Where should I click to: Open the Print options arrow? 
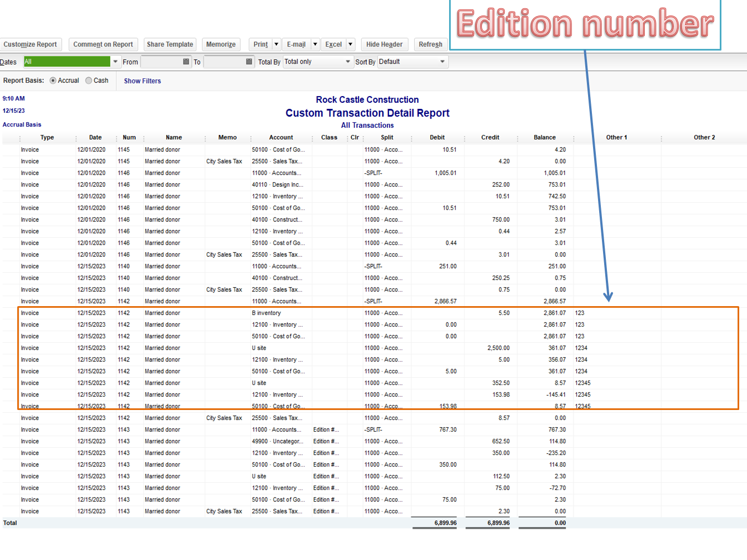click(x=275, y=44)
